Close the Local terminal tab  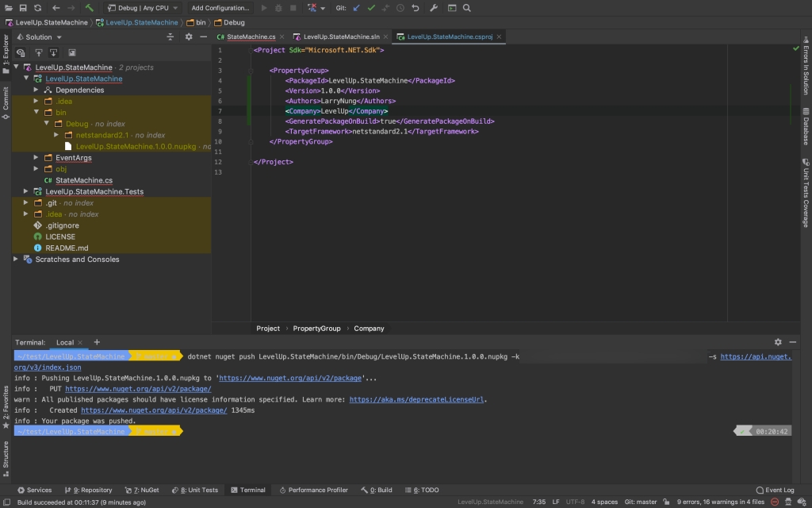(x=80, y=343)
